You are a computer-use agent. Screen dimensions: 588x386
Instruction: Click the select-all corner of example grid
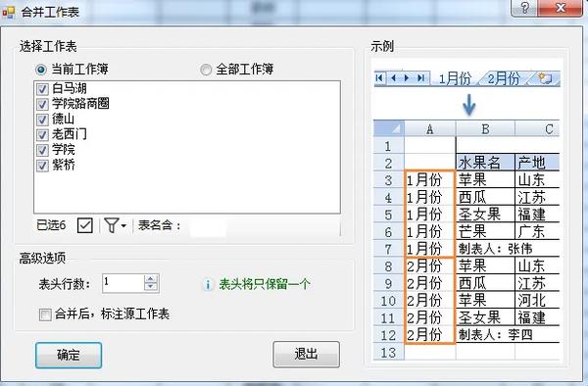click(x=389, y=129)
